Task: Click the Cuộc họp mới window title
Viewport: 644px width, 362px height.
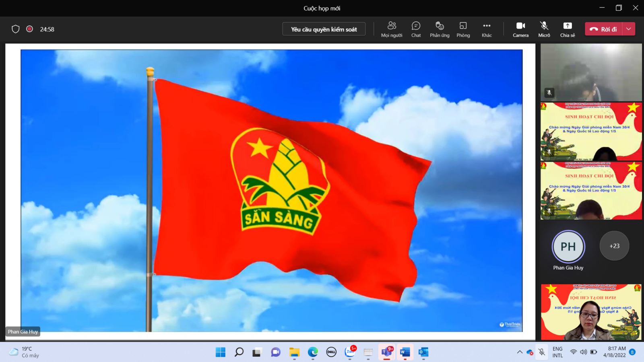Action: point(322,8)
